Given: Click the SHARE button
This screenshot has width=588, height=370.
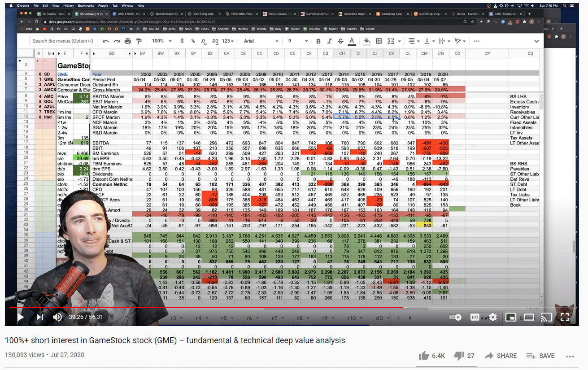Looking at the screenshot, I should [x=501, y=356].
